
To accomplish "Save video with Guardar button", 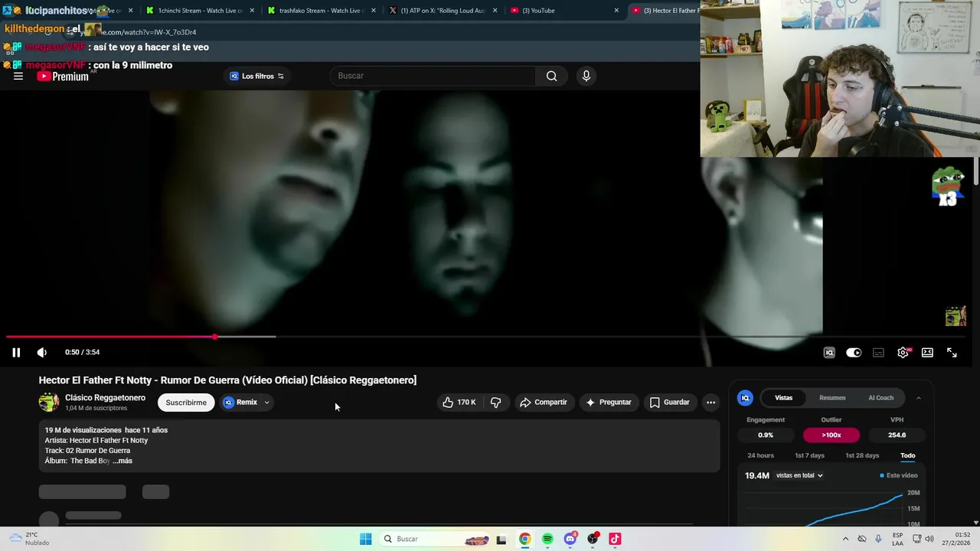I will 670,403.
